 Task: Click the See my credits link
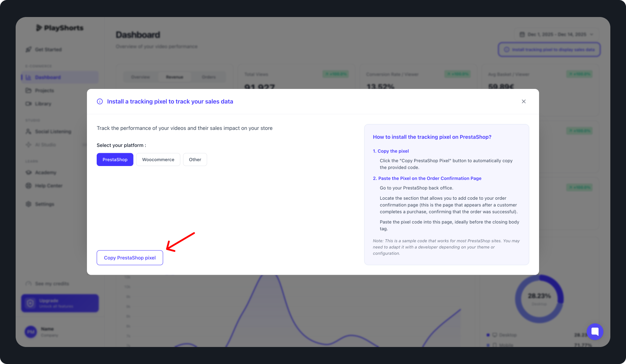tap(52, 284)
